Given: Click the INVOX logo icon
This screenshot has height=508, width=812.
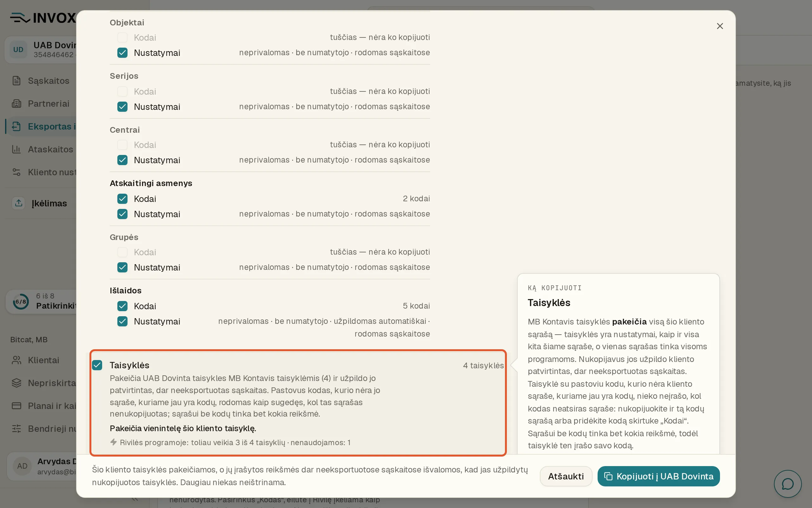Looking at the screenshot, I should (x=20, y=17).
